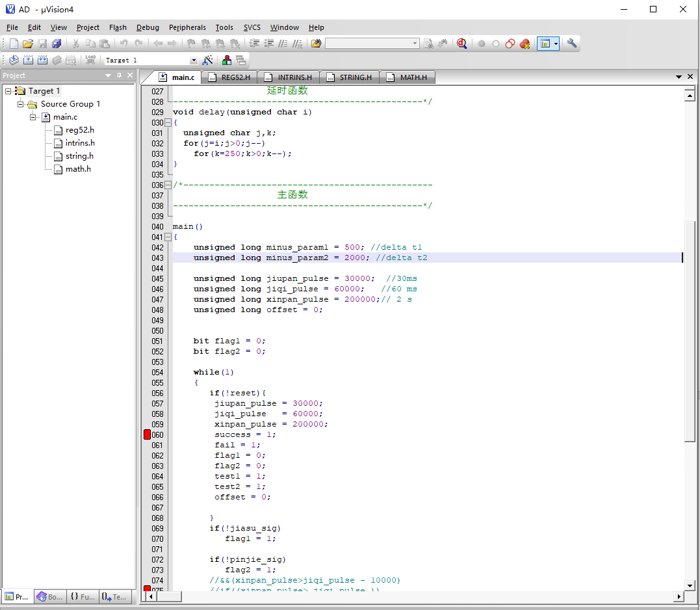Screen dimensions: 700x610
Task: Click the Manage Multi-Project Workspace icon
Action: click(x=241, y=60)
